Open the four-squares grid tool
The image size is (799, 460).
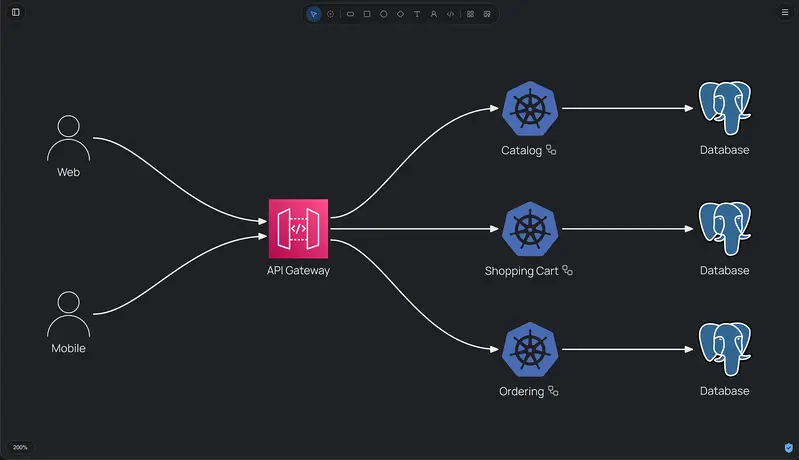[470, 14]
